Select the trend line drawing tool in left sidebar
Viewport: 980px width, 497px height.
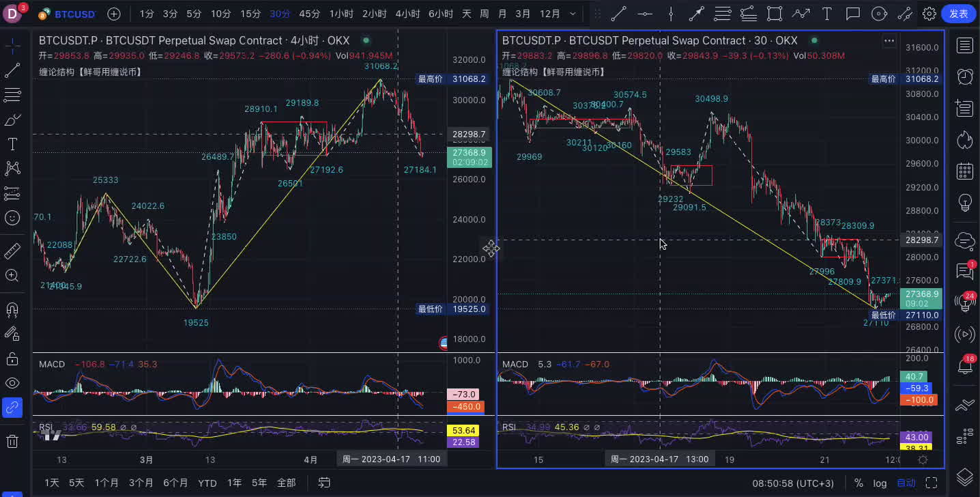pos(12,70)
